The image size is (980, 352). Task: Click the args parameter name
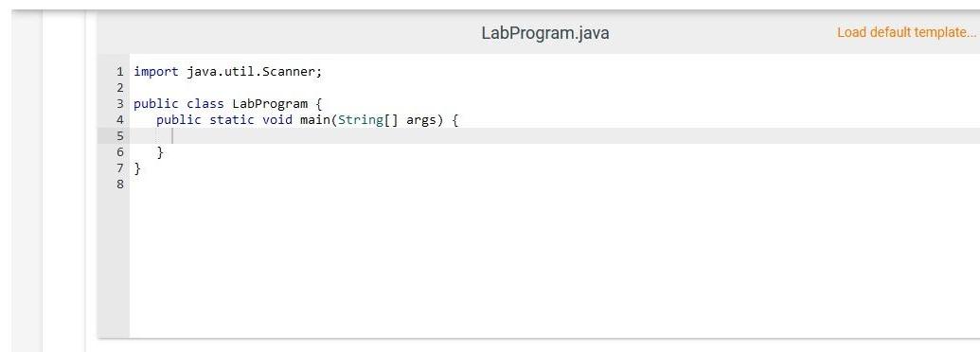[420, 120]
